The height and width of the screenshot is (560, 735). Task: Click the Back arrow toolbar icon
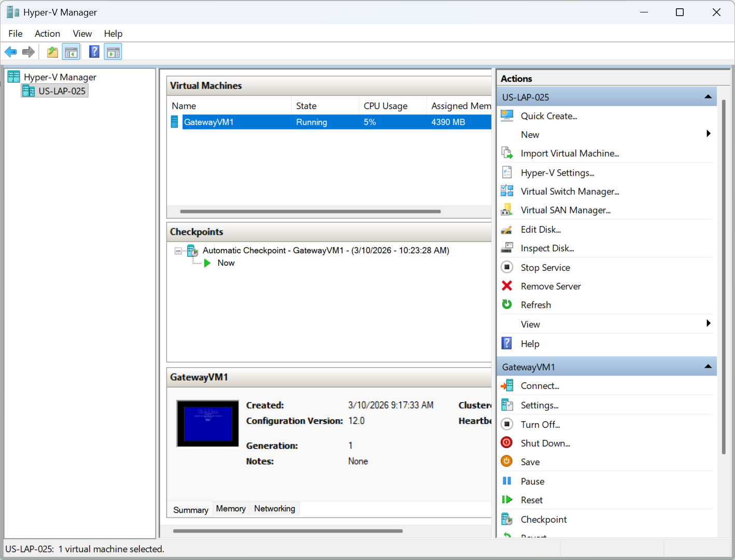click(x=10, y=52)
